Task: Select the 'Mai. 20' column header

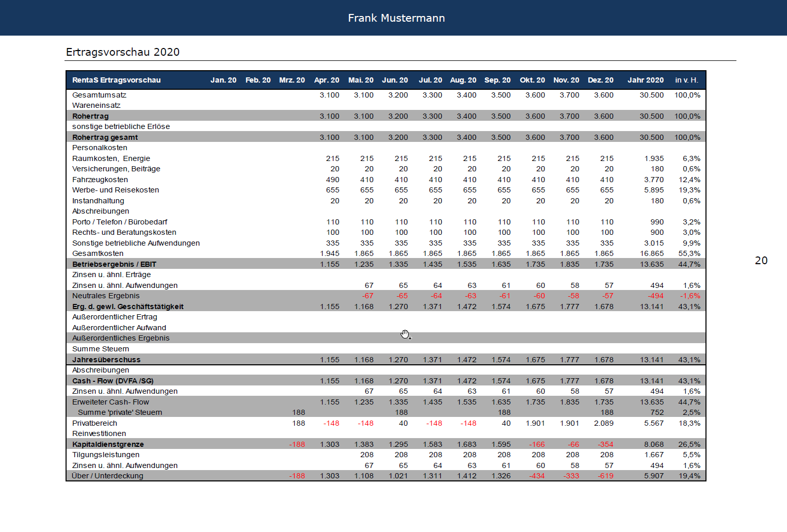Action: click(361, 80)
